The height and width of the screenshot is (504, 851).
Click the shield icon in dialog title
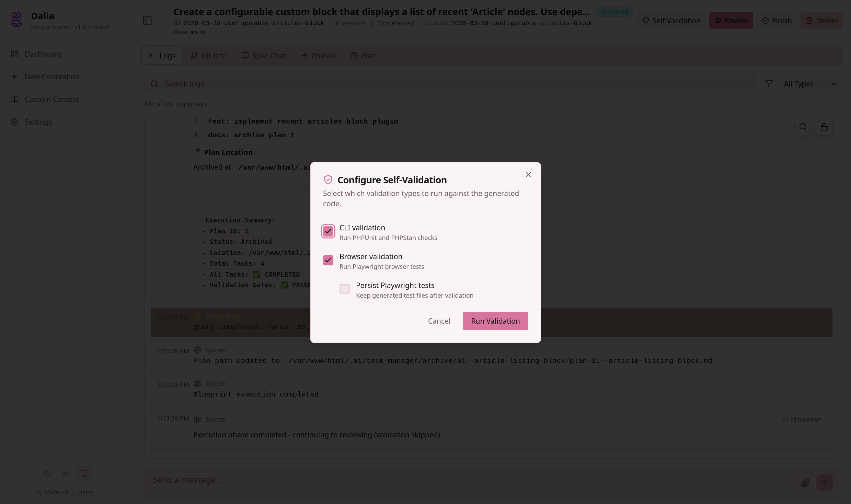pos(328,180)
